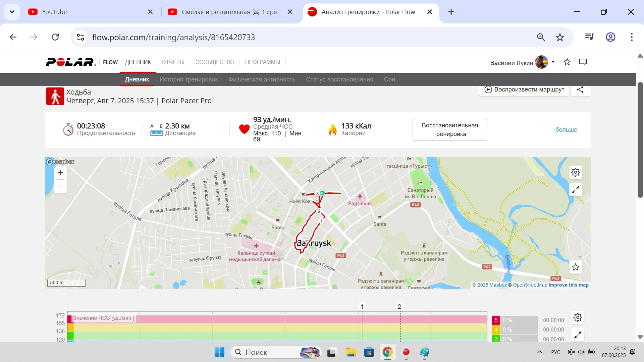Expand map to fullscreen view
Image resolution: width=644 pixels, height=362 pixels.
(x=576, y=190)
